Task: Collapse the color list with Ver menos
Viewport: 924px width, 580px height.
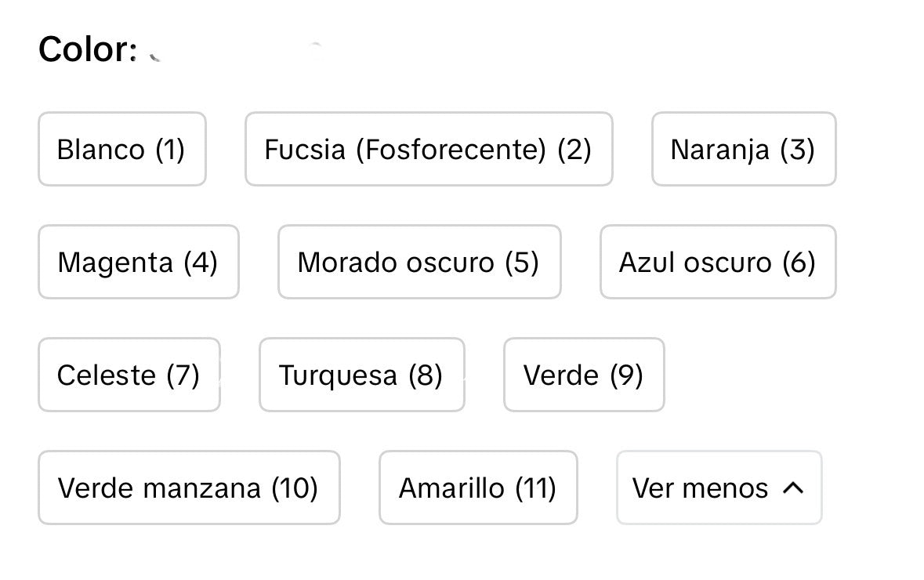Action: [x=718, y=488]
